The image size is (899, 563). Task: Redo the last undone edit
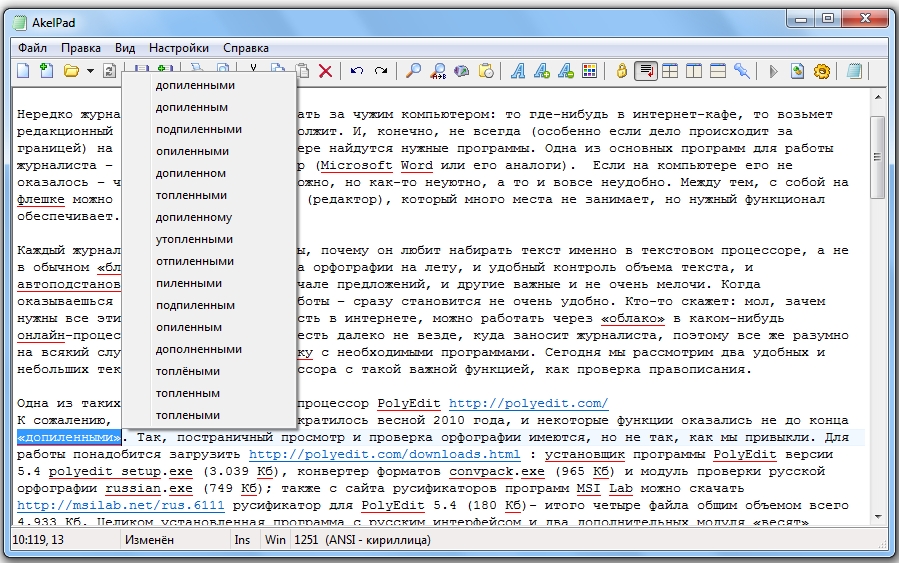point(381,71)
